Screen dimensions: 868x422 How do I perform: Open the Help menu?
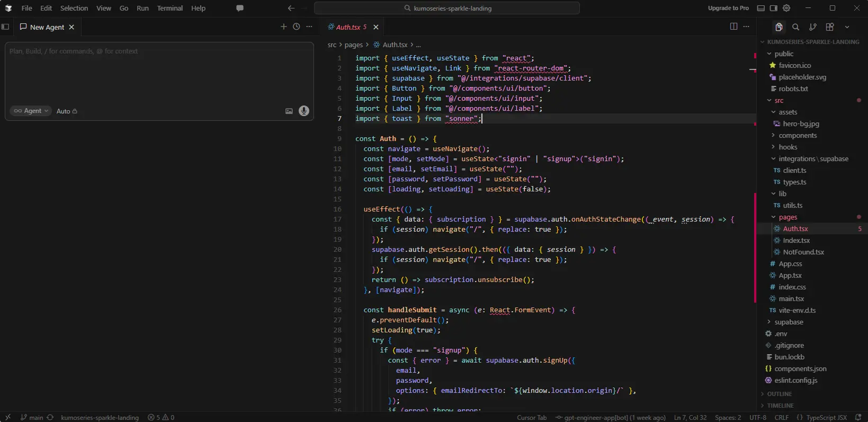click(198, 8)
